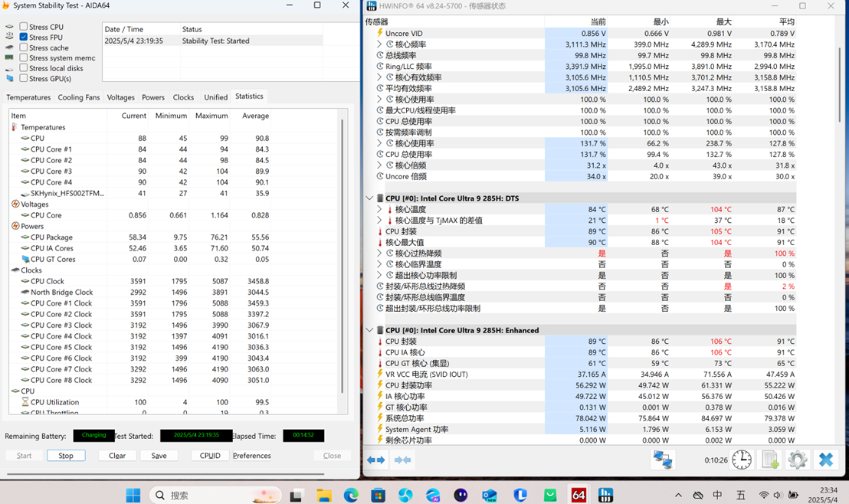849x504 pixels.
Task: Click Chinese input 中 indicator in tray
Action: click(x=717, y=495)
